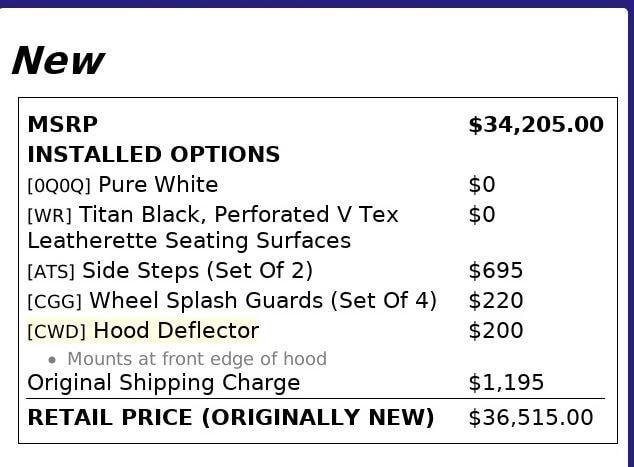This screenshot has width=634, height=467.
Task: Click "Mounts at front edge of hood" note
Action: click(x=196, y=359)
